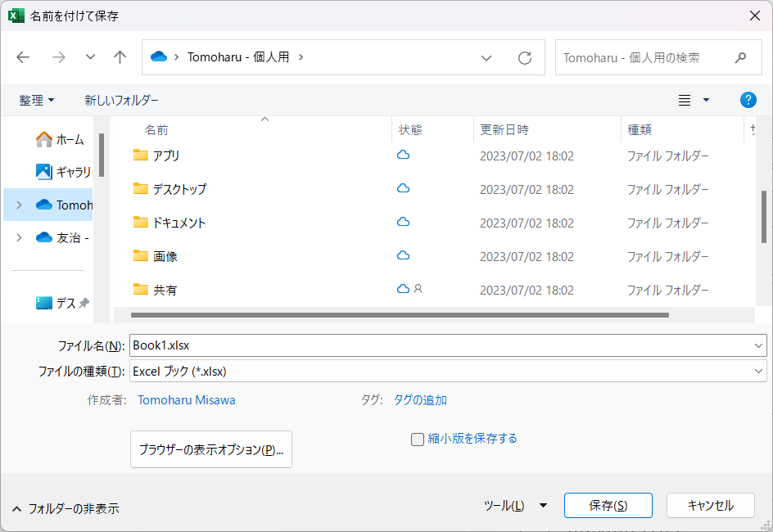Image resolution: width=773 pixels, height=532 pixels.
Task: Create a folder with 新しいフォルダー
Action: point(121,100)
